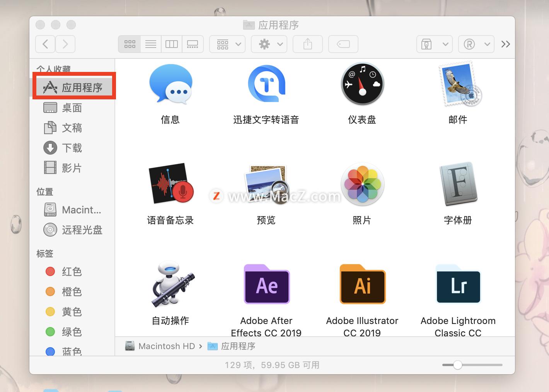Viewport: 549px width, 392px height.
Task: Switch to gallery view in the toolbar
Action: pos(192,44)
